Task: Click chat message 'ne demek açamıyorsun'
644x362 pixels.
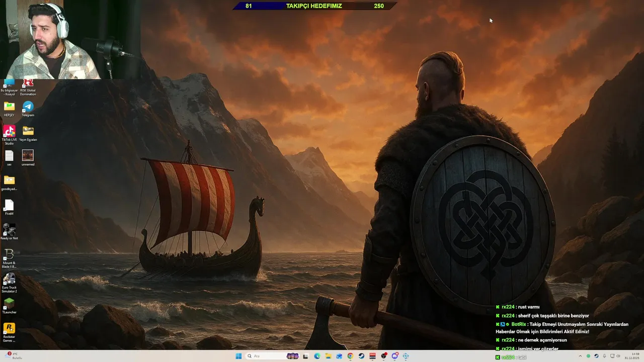Action: pos(542,340)
